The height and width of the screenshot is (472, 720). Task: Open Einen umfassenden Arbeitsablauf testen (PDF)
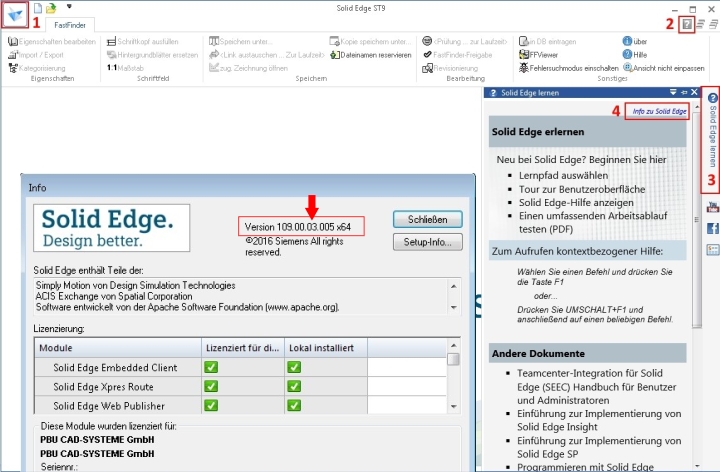593,222
